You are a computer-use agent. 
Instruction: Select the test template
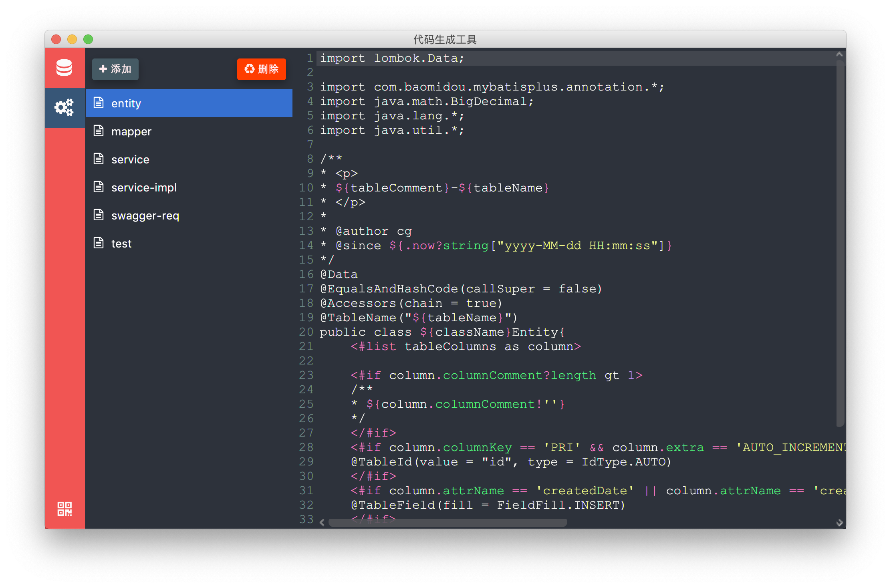point(121,244)
